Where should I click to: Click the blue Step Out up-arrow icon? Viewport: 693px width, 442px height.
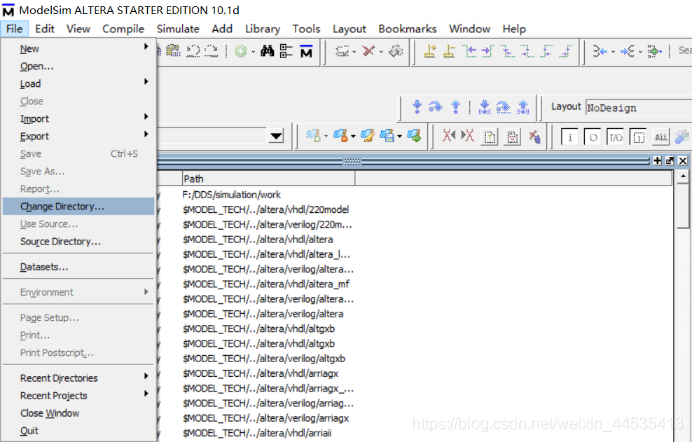point(455,107)
